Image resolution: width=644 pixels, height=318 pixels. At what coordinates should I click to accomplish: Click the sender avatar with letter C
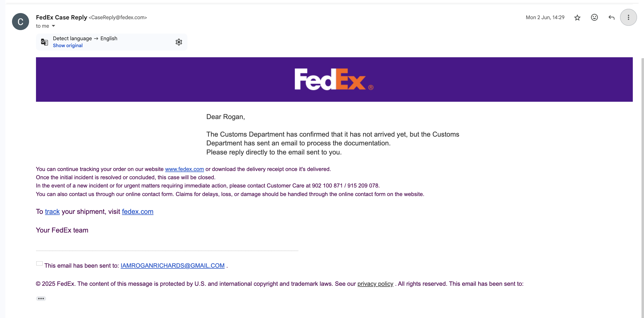click(21, 22)
